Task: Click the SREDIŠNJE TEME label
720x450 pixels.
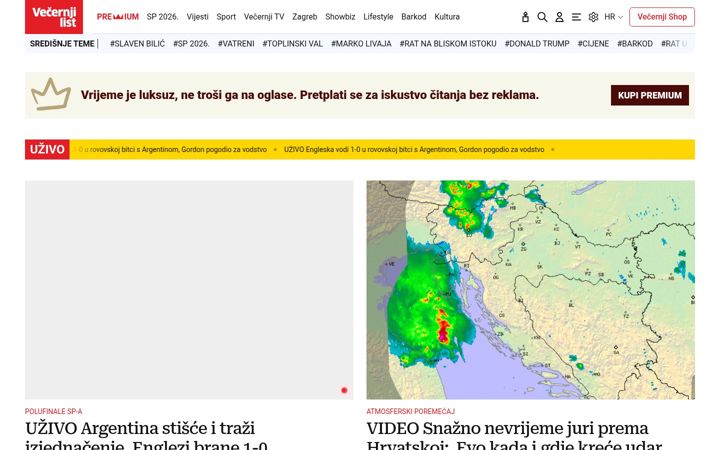Action: tap(62, 44)
